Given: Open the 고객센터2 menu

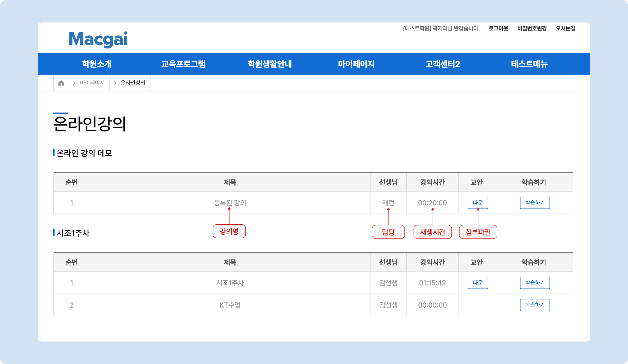Looking at the screenshot, I should click(x=443, y=64).
